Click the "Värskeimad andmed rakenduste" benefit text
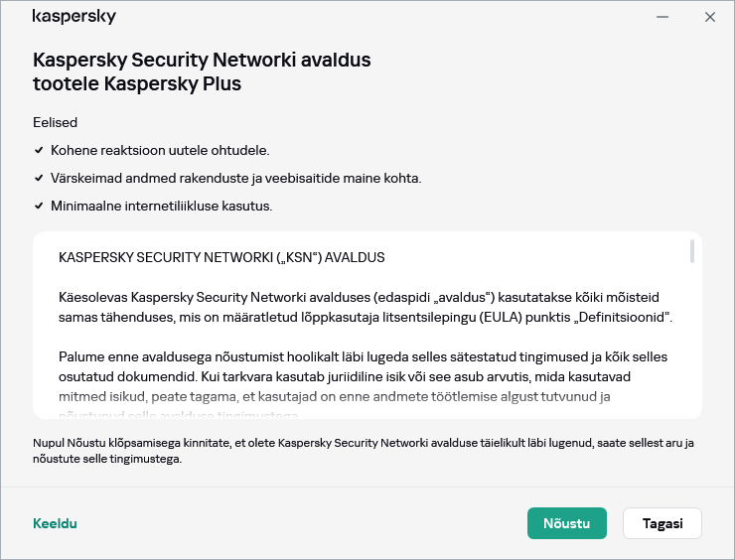Viewport: 735px width, 560px height. 236,178
